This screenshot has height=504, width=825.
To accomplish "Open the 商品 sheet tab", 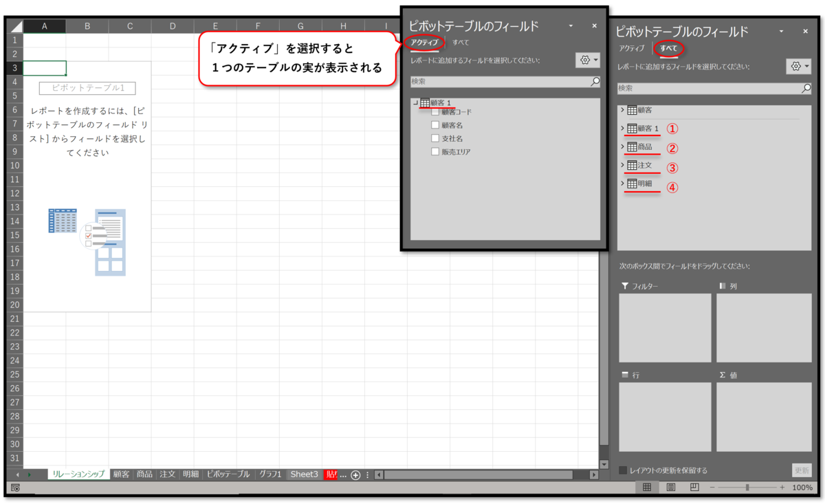I will pos(144,474).
